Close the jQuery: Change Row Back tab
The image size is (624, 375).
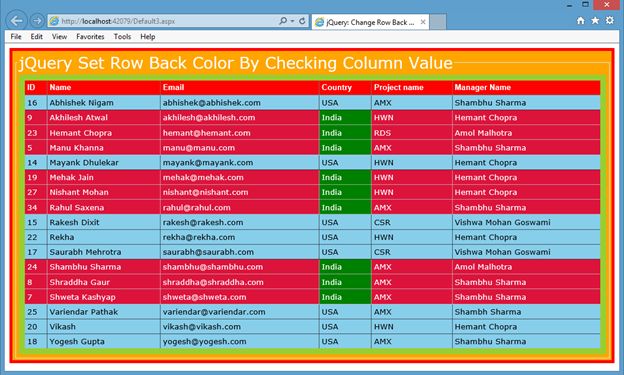click(x=423, y=22)
